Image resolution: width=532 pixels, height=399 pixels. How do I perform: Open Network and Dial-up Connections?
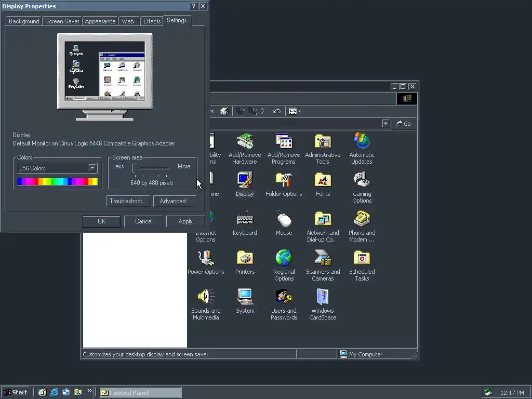(323, 227)
